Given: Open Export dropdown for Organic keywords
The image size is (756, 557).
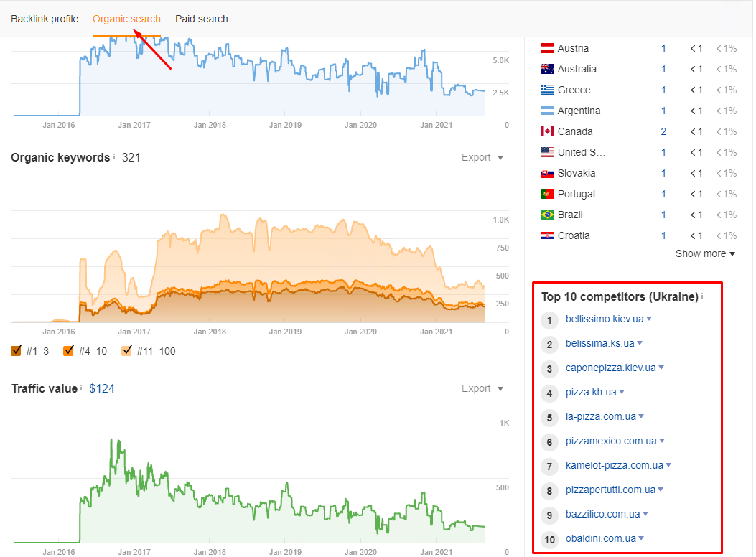Looking at the screenshot, I should [x=482, y=157].
